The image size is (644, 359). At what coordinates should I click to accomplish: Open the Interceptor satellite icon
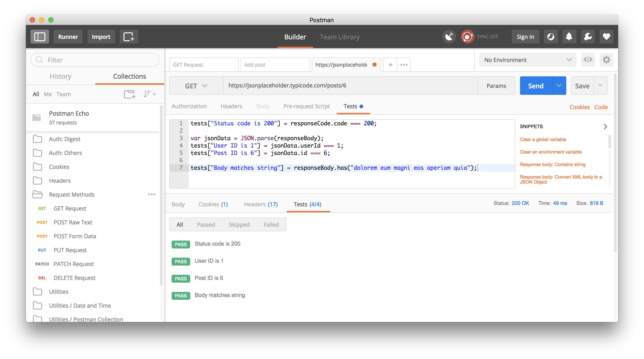[449, 37]
